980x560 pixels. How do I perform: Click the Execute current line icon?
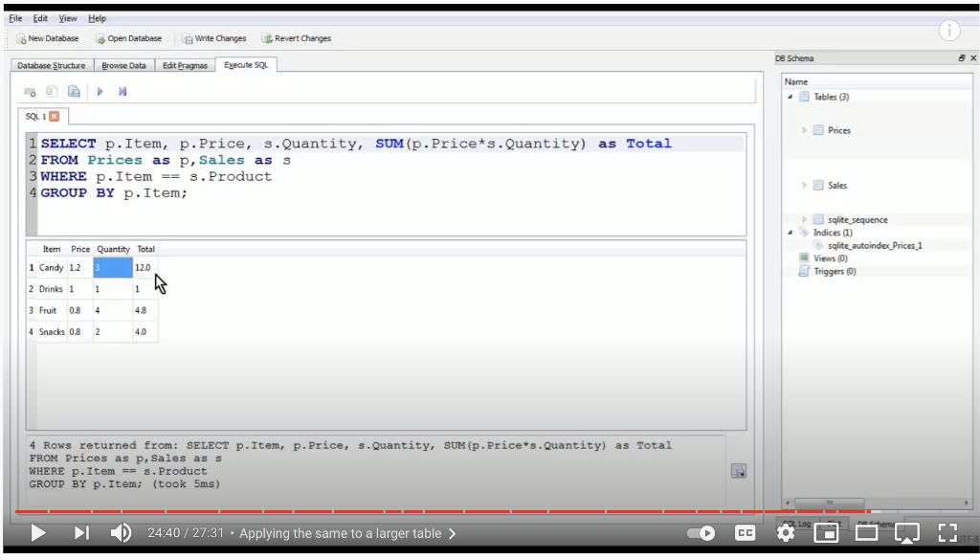click(122, 91)
